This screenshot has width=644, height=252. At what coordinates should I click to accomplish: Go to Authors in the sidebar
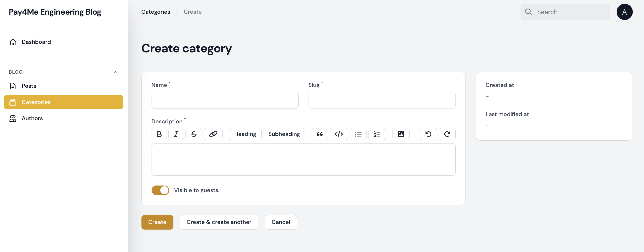32,118
